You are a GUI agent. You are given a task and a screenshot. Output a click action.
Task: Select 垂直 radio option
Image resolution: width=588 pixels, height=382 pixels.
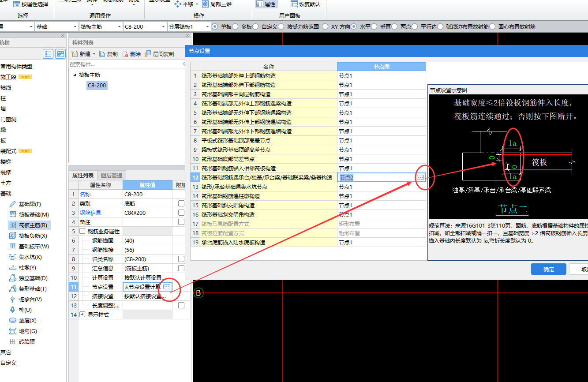[374, 27]
